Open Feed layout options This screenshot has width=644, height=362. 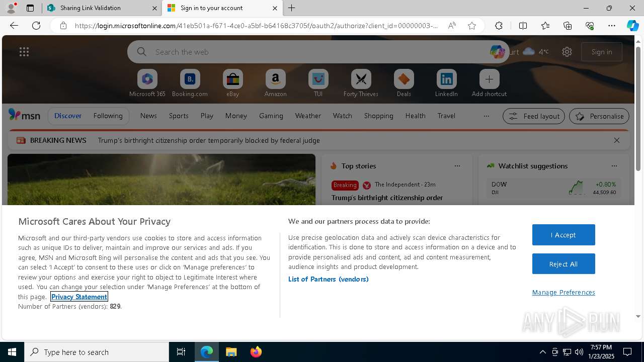[x=534, y=116]
